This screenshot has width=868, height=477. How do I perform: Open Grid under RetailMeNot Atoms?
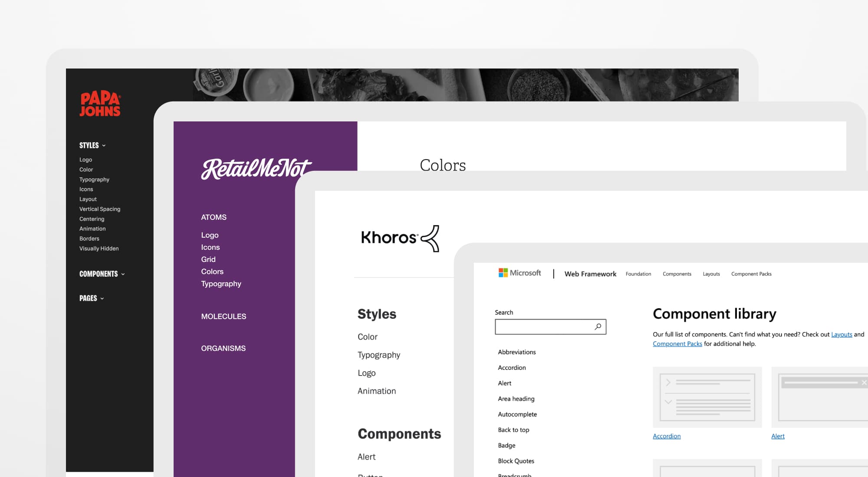point(208,259)
